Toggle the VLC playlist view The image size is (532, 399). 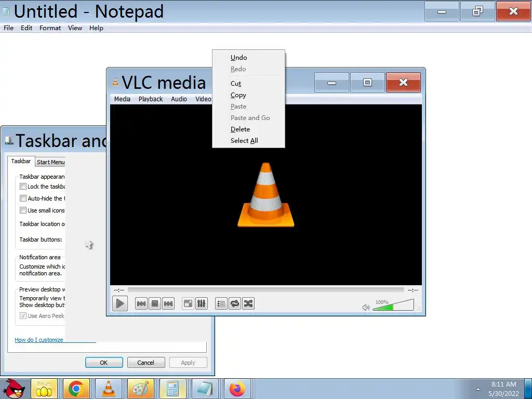click(221, 303)
